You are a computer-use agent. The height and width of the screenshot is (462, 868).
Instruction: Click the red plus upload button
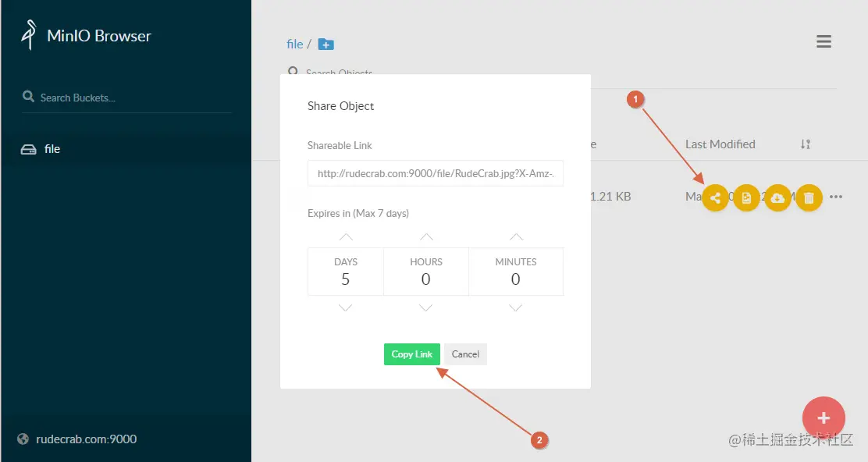[x=824, y=418]
